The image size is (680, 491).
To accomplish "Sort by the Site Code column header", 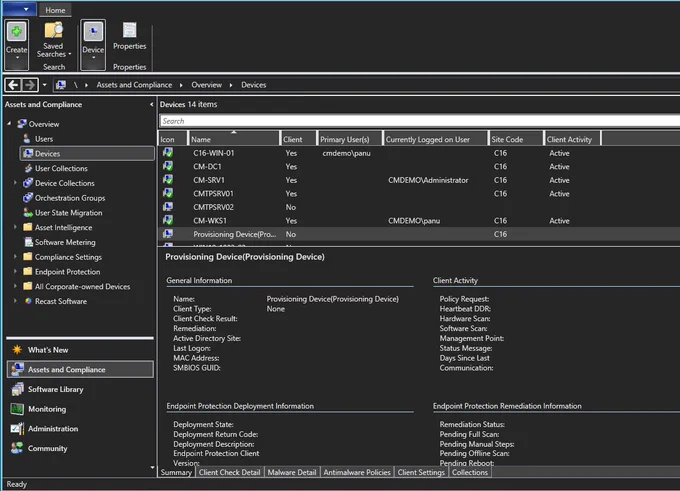I will tap(516, 139).
